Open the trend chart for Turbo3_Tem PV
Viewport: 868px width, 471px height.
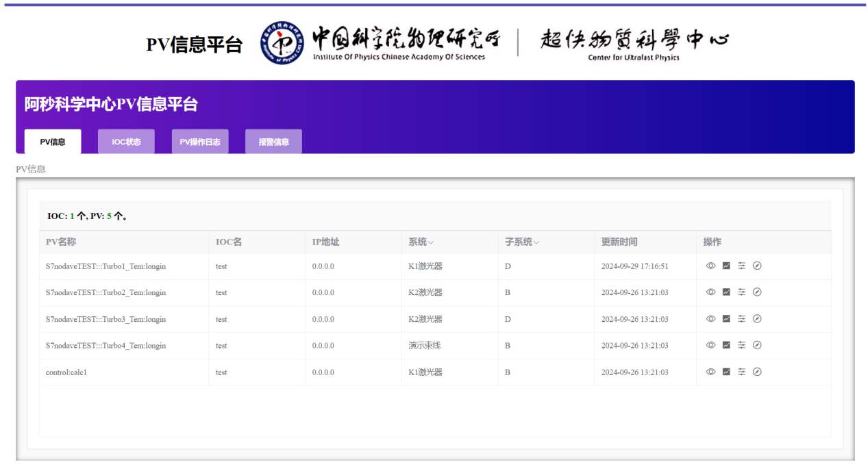[x=726, y=318]
